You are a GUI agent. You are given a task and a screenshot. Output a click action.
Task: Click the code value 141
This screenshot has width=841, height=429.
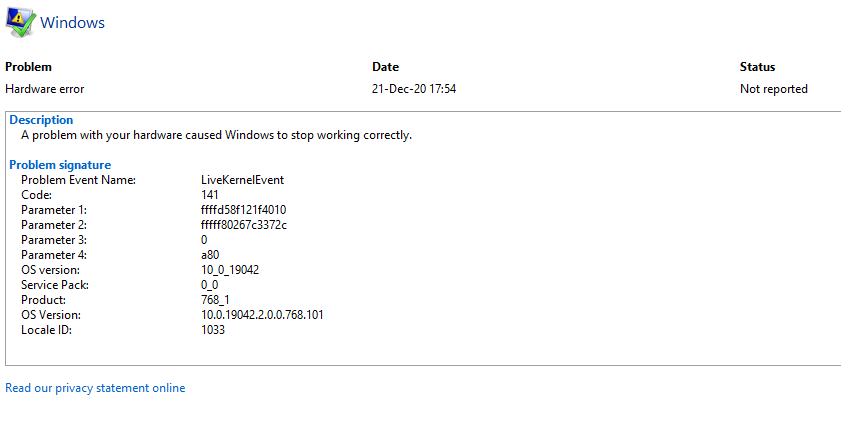click(210, 195)
